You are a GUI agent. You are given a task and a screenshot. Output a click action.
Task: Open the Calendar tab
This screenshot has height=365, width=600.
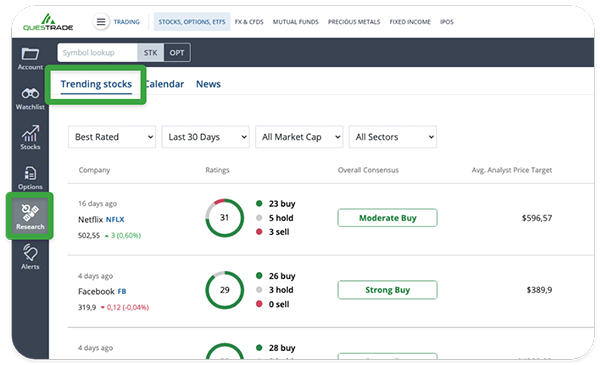(x=165, y=84)
